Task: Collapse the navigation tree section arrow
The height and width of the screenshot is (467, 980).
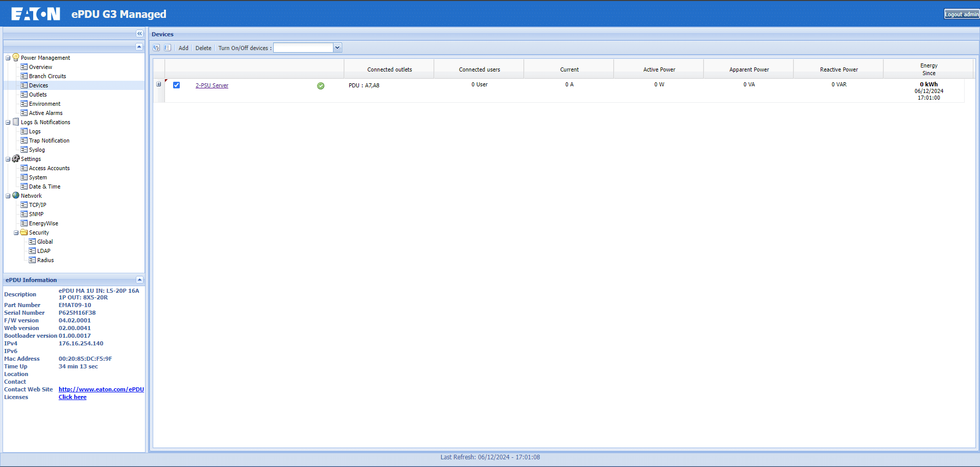Action: (x=139, y=46)
